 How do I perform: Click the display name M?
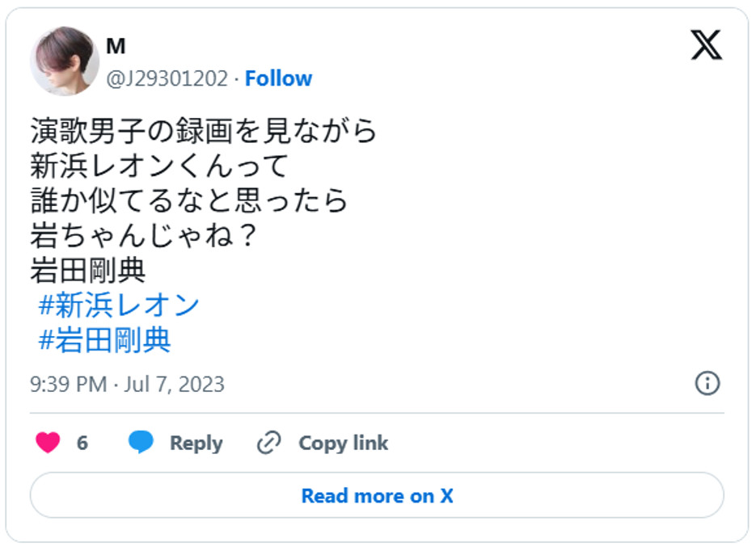point(116,47)
